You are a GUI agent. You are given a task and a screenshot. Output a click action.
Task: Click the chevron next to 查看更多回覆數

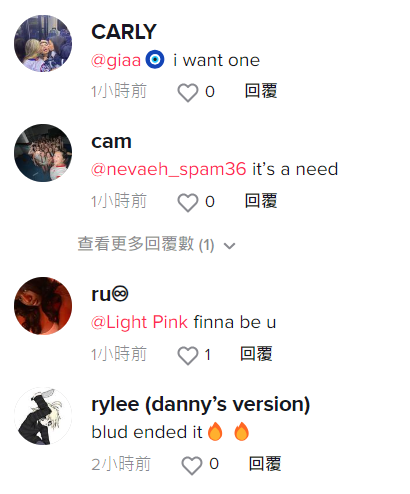pos(229,246)
